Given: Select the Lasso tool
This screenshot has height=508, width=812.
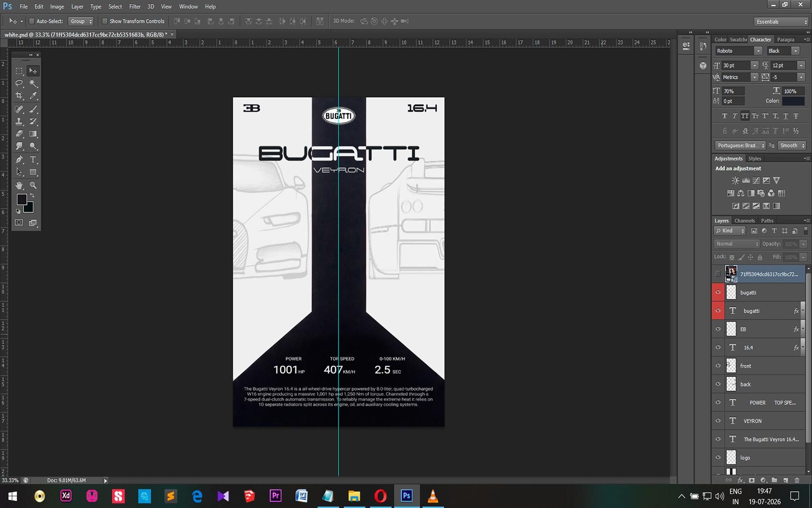Looking at the screenshot, I should pyautogui.click(x=19, y=83).
